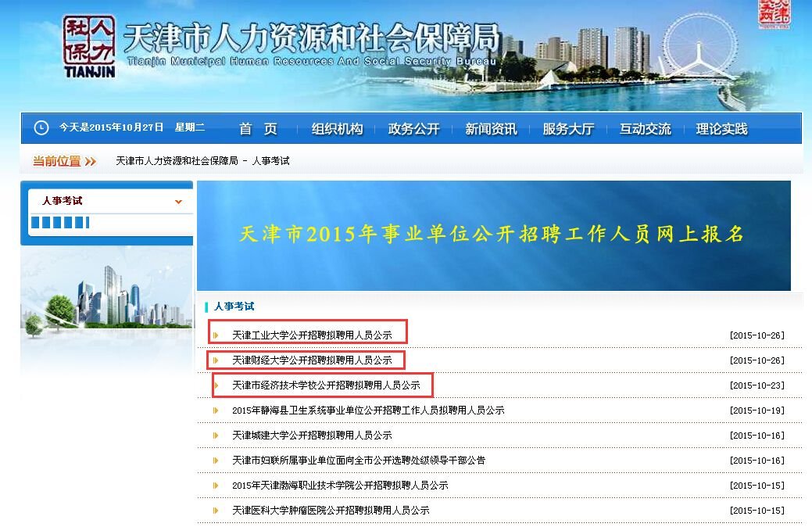Open the 首页 menu item
This screenshot has height=527, width=812.
[x=259, y=127]
